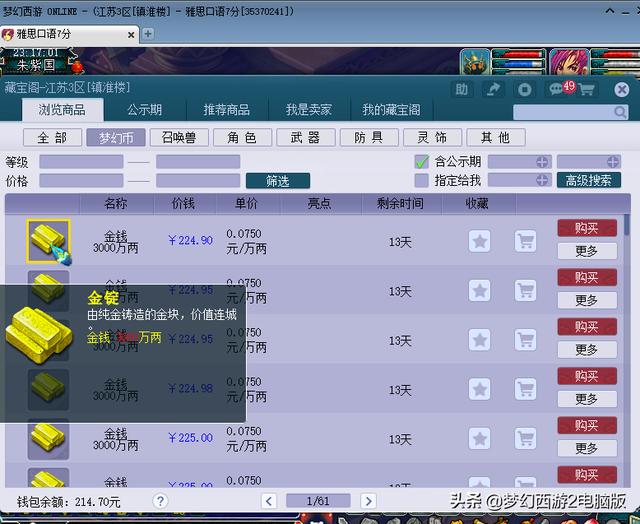Expand selector beside 指定给我
The height and width of the screenshot is (524, 640).
coord(542,180)
